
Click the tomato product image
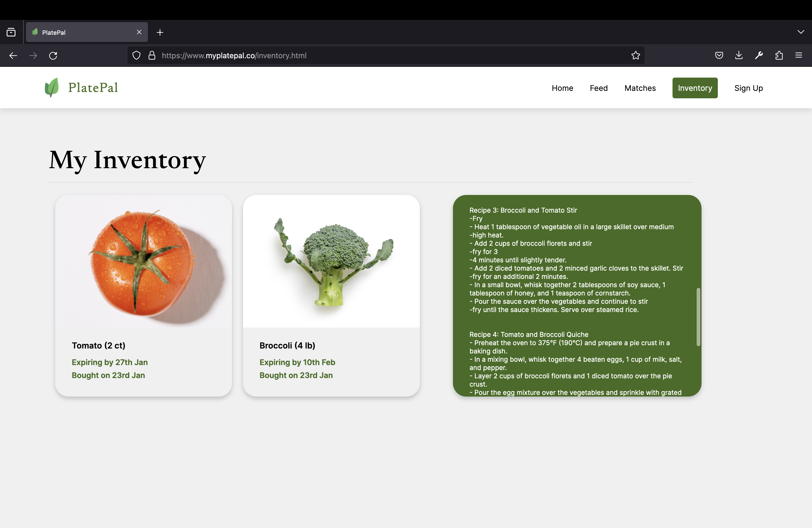tap(144, 261)
